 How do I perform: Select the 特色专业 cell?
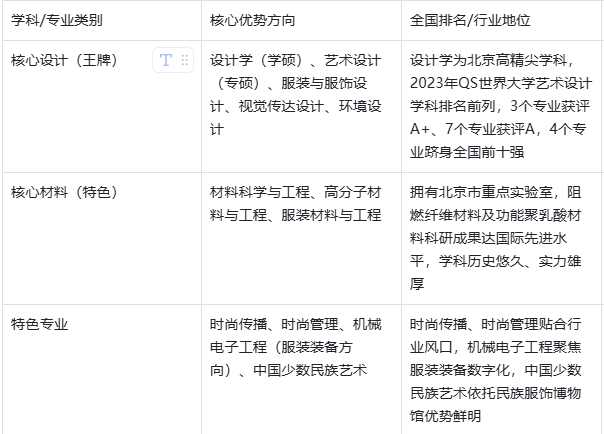(40, 324)
